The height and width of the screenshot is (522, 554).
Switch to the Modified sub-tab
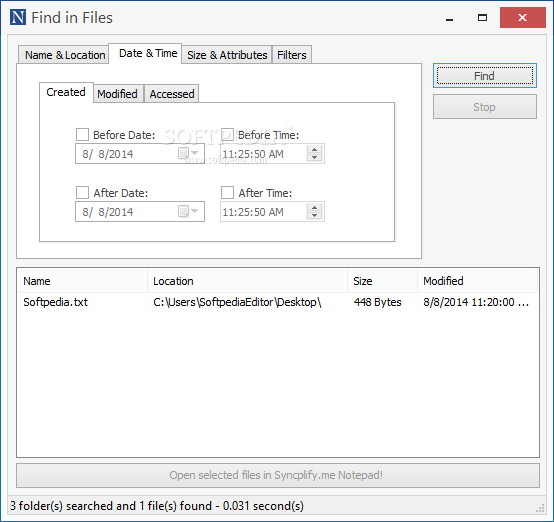pos(118,94)
